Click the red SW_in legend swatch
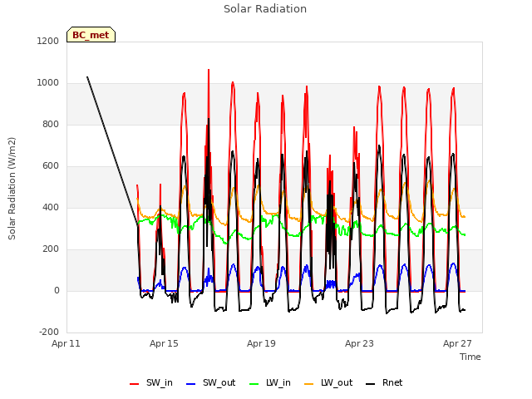The image size is (532, 399). pyautogui.click(x=135, y=384)
